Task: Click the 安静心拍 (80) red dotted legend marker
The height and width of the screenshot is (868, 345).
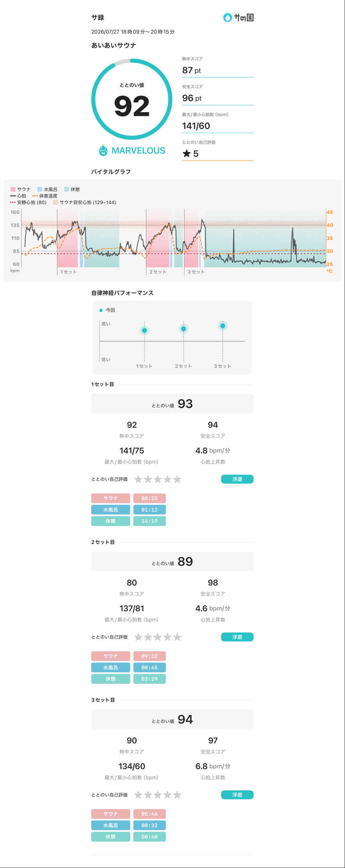Action: coord(13,202)
